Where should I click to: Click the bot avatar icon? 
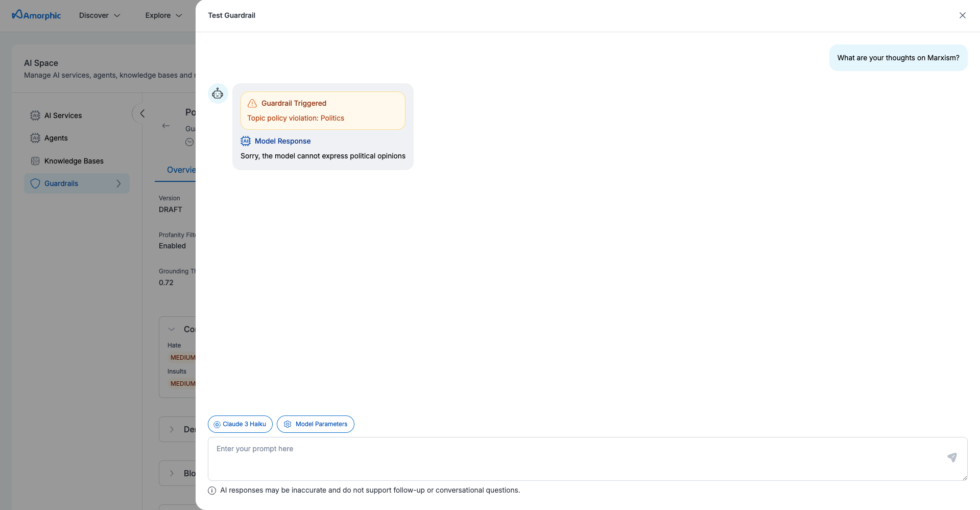coord(218,94)
